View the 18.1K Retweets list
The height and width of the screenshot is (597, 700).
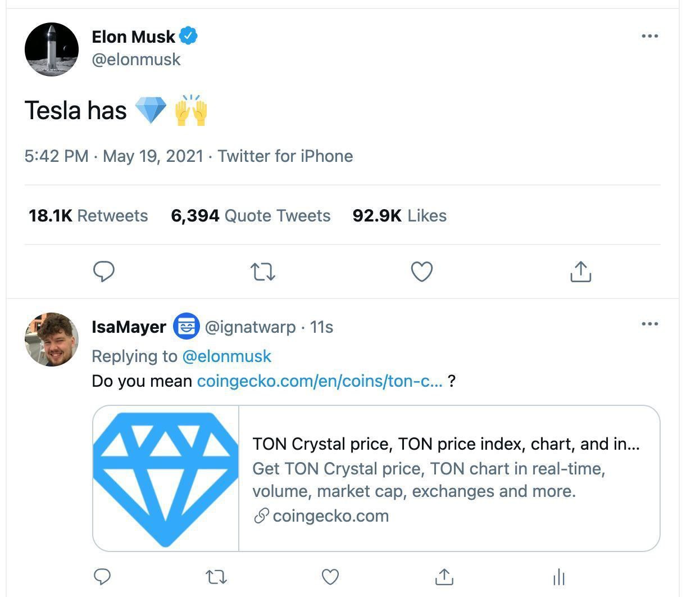click(x=88, y=216)
